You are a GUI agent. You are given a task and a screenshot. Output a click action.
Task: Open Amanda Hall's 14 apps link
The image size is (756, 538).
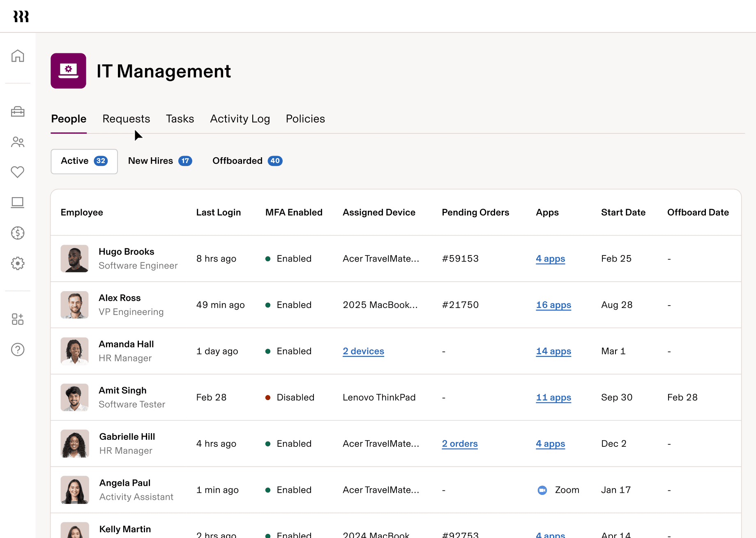point(553,352)
